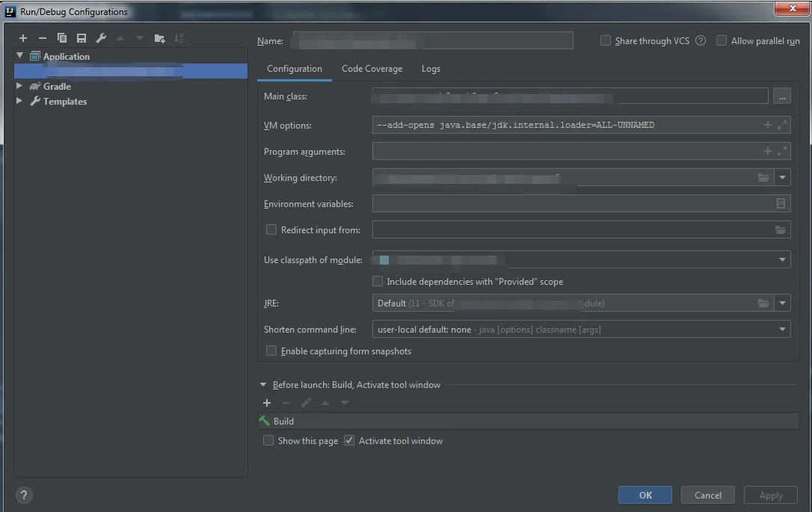Select the Gradle tree item label
This screenshot has height=512, width=812.
(57, 86)
